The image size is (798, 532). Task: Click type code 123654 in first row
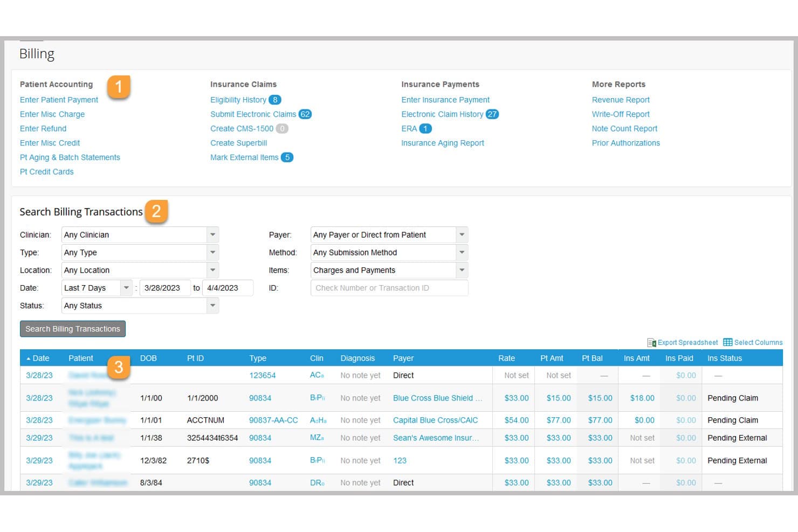pyautogui.click(x=262, y=376)
